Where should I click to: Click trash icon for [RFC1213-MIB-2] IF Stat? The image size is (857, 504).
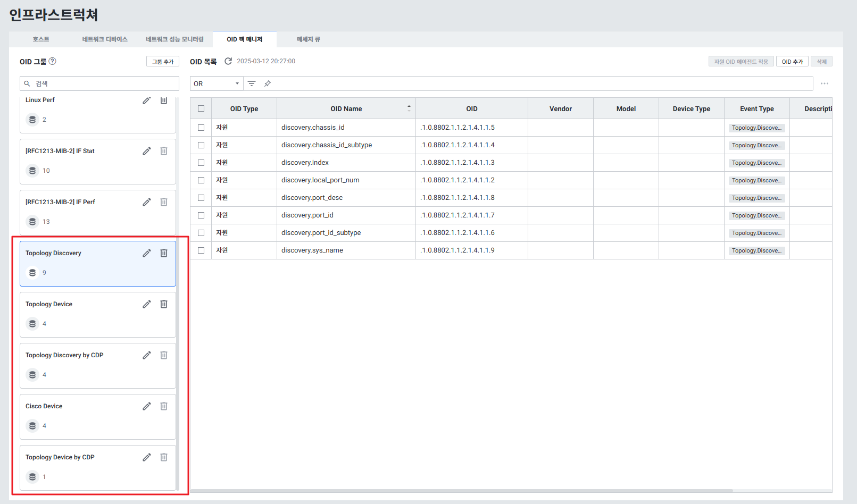click(164, 151)
